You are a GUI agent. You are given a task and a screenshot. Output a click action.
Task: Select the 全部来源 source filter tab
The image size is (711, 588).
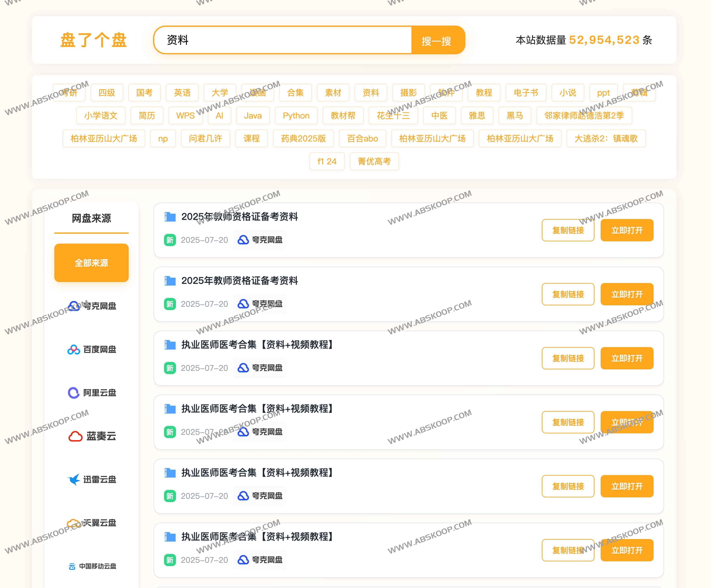[x=92, y=263]
